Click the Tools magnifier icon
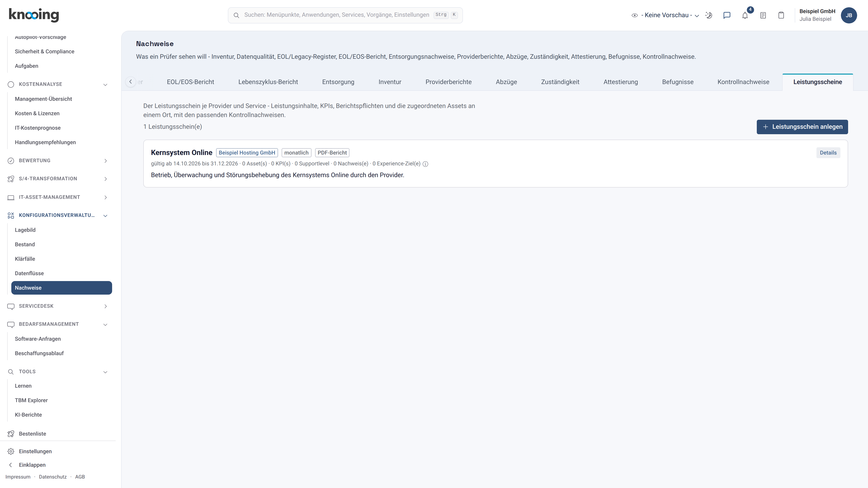The image size is (868, 488). pos(11,372)
